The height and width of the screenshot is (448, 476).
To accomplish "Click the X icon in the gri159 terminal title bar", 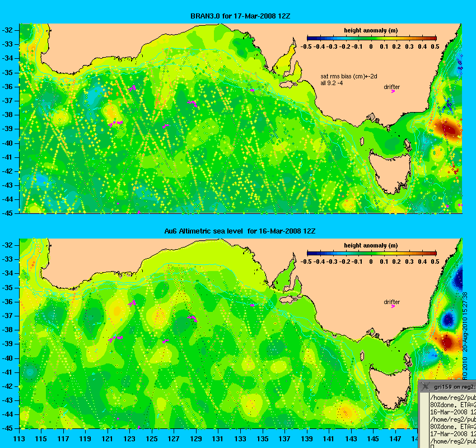I will (x=426, y=386).
